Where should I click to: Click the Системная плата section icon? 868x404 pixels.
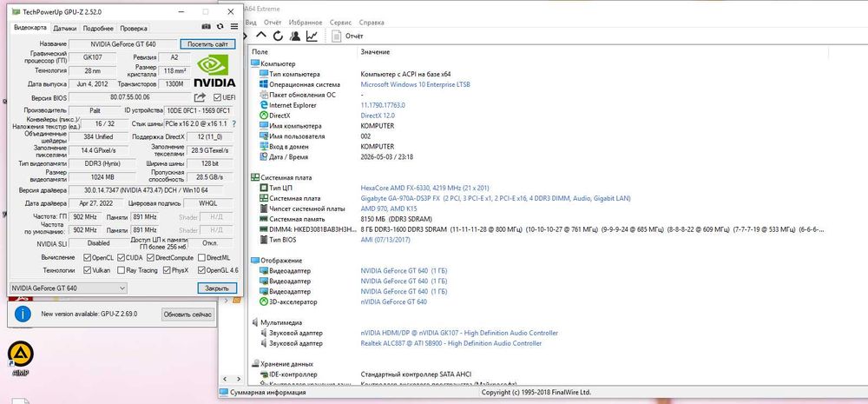(254, 177)
